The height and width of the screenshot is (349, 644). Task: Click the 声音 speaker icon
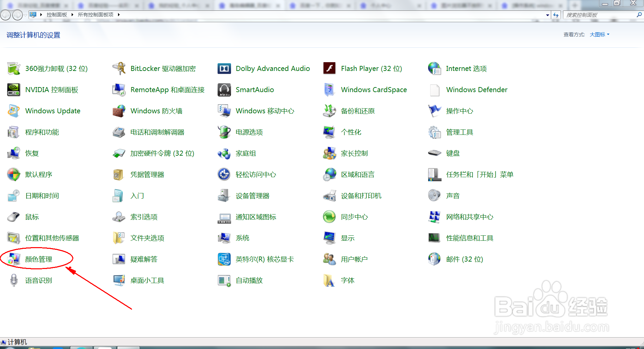(x=434, y=196)
